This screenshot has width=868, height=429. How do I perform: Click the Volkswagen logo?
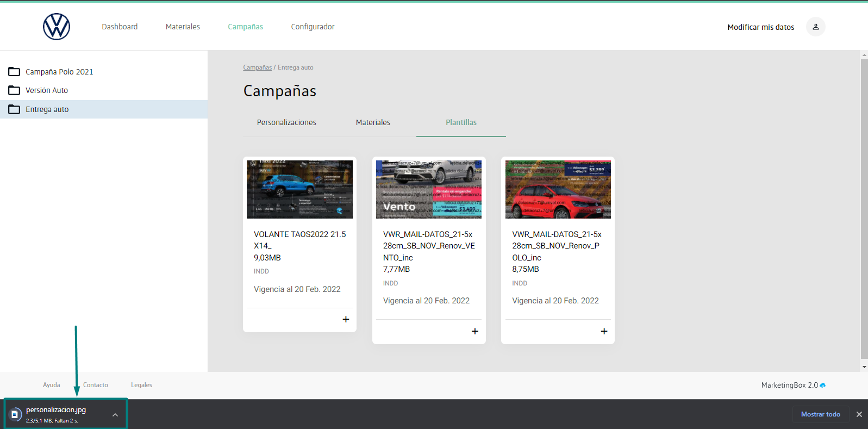pos(57,27)
